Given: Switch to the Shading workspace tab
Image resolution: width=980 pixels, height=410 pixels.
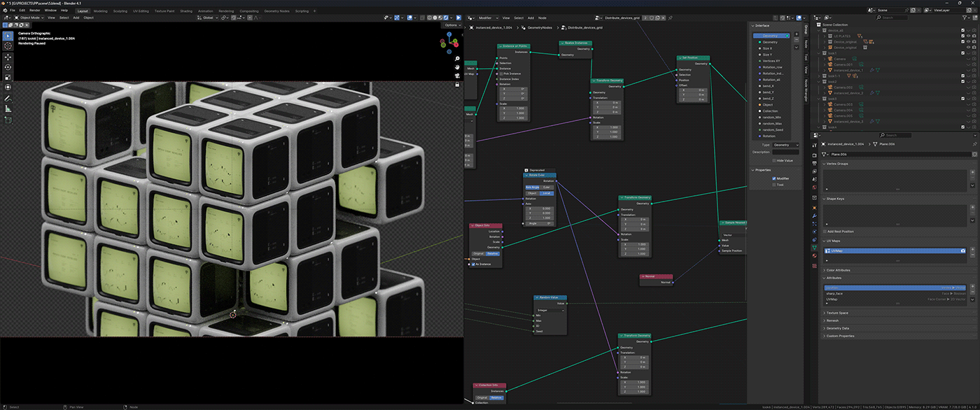Looking at the screenshot, I should pyautogui.click(x=186, y=10).
